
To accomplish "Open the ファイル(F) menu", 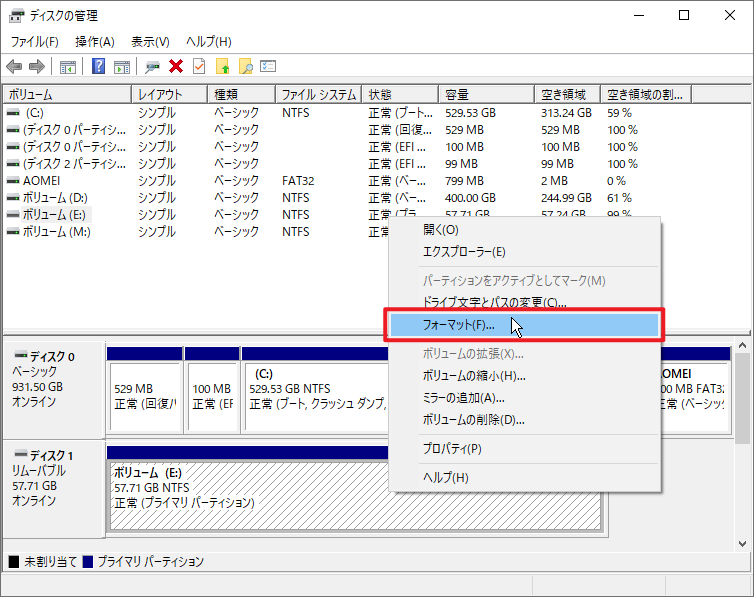I will click(34, 41).
